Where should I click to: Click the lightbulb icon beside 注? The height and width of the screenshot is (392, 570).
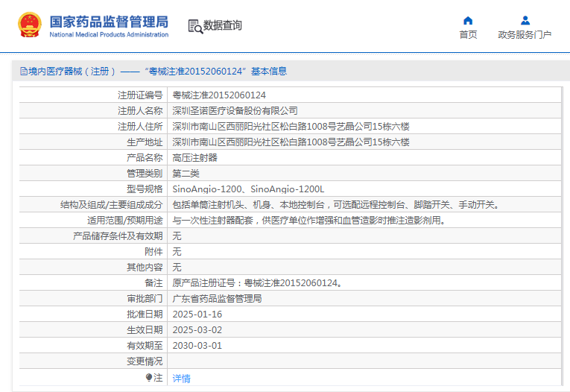(x=149, y=377)
